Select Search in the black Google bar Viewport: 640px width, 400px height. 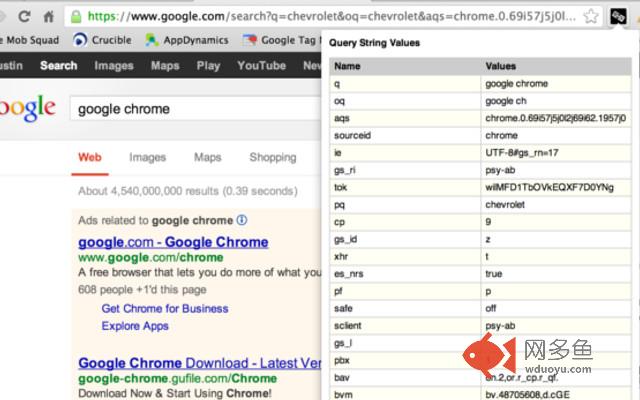(x=58, y=65)
